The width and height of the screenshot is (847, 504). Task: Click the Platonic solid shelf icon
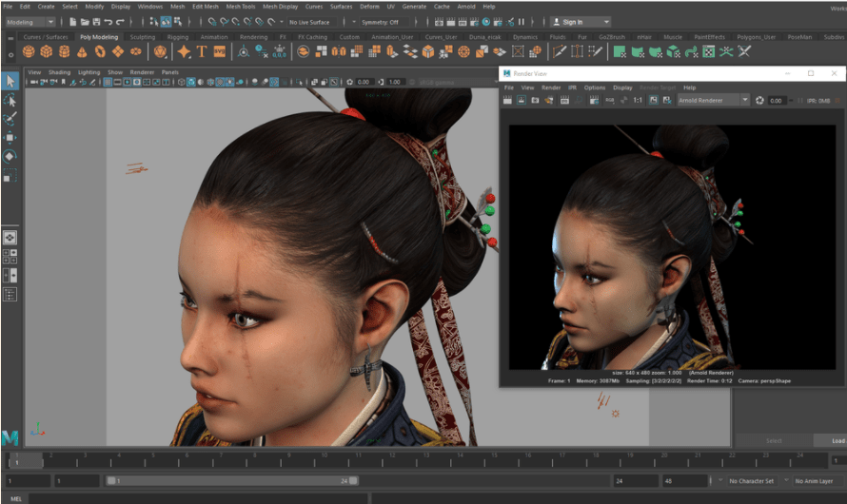(160, 51)
